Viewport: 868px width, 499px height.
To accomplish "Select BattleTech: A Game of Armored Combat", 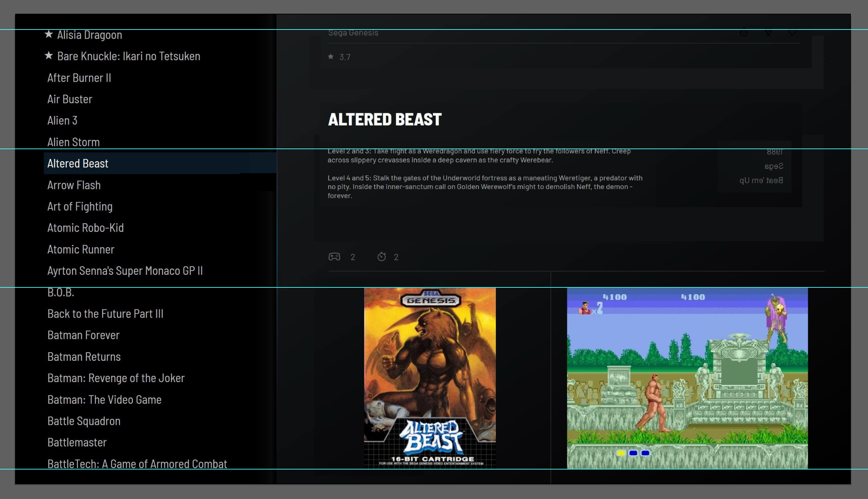I will click(137, 464).
